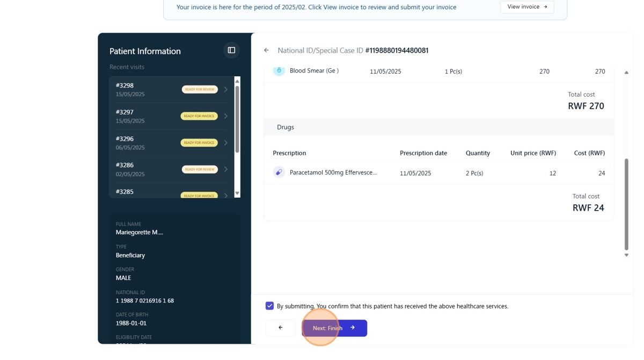Click the Blood Smear test tube icon
Viewport: 644px width, 360px height.
(279, 70)
